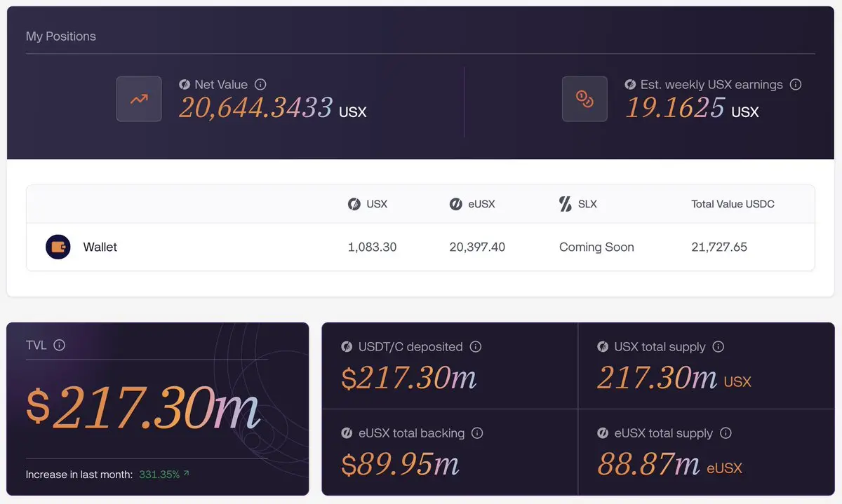
Task: Click the eUSX column header label
Action: tap(481, 204)
